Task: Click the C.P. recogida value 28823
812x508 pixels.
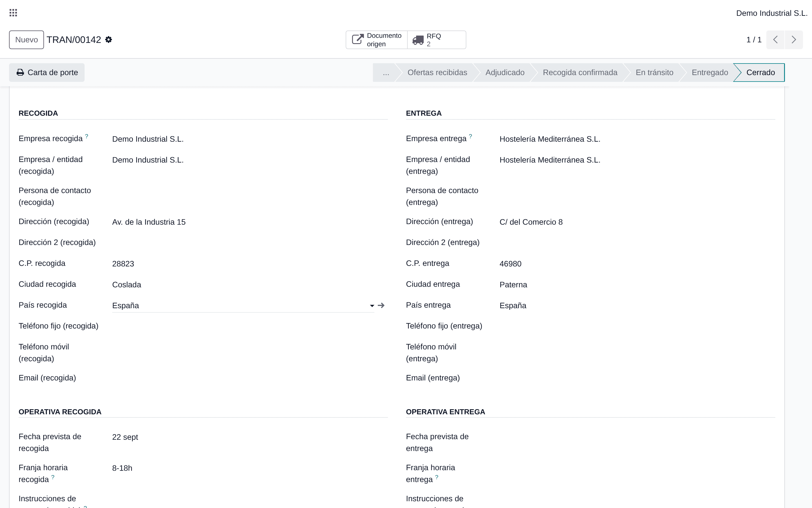Action: pos(123,264)
